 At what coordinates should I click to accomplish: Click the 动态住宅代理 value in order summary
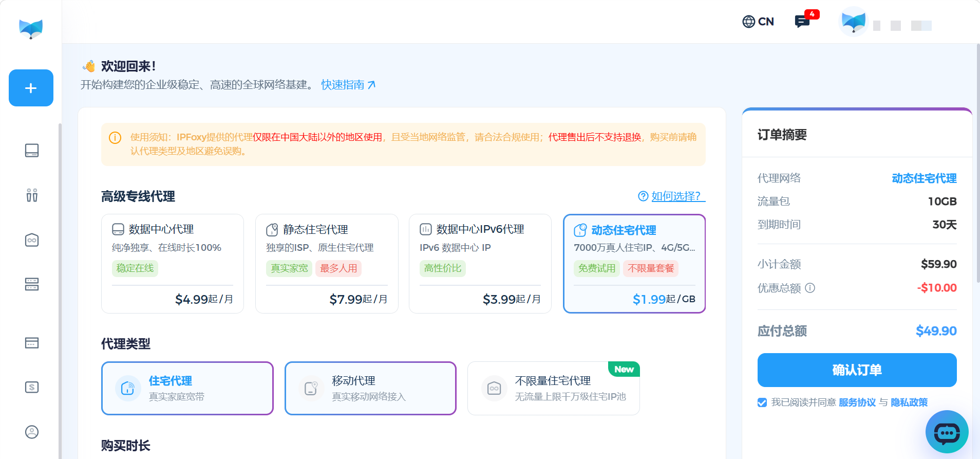[x=924, y=178]
